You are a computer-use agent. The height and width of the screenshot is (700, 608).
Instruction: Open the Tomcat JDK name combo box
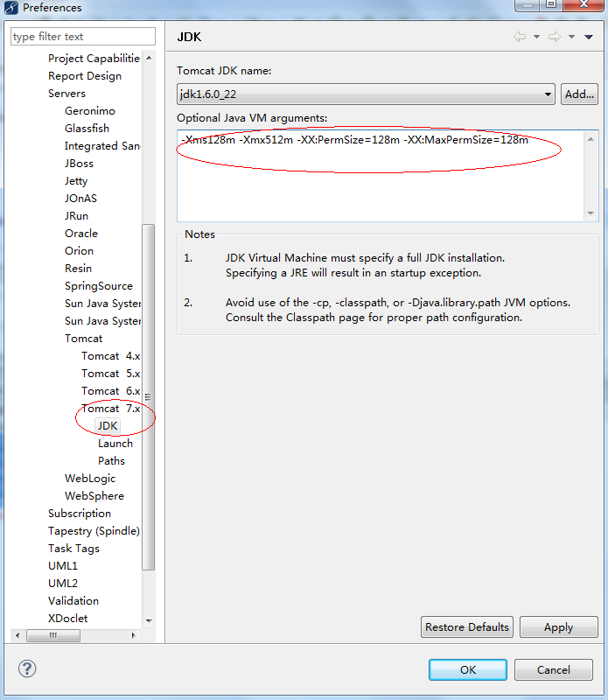pyautogui.click(x=366, y=94)
